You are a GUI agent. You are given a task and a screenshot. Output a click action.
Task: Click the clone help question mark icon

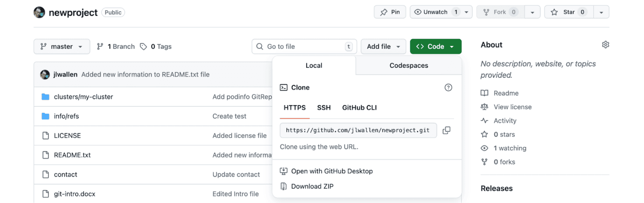tap(448, 87)
